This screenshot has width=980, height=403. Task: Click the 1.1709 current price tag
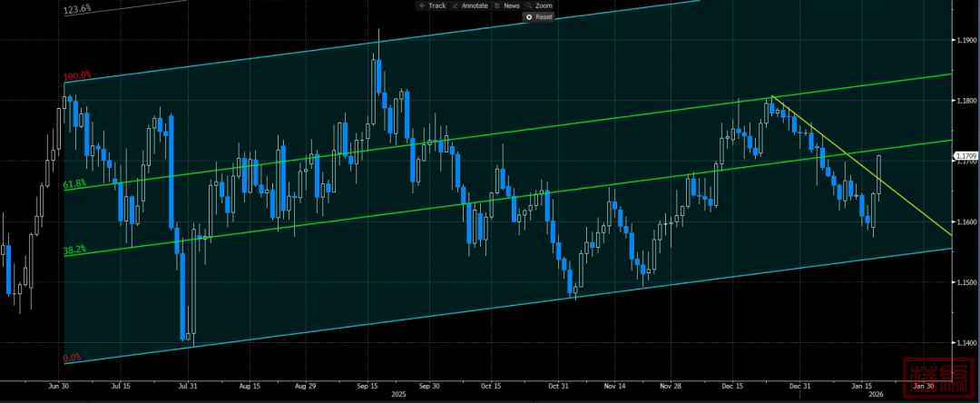click(x=965, y=156)
